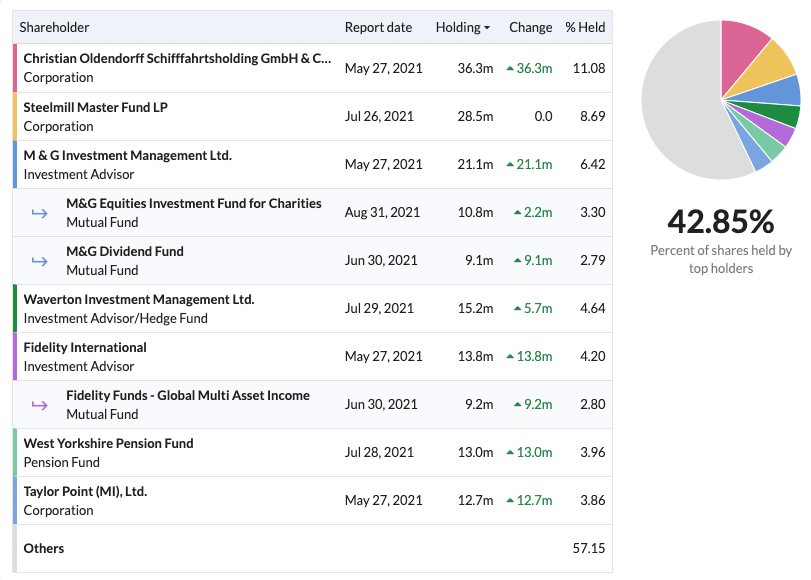Screen dimensions: 811x580
Task: Click the 'Percent of shares held by top holders' caption
Action: click(721, 260)
